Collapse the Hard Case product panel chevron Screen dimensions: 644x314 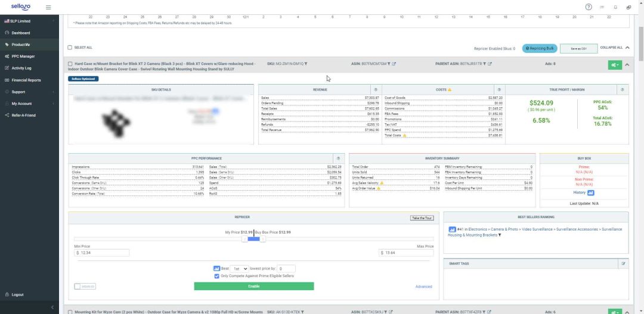coord(627,65)
